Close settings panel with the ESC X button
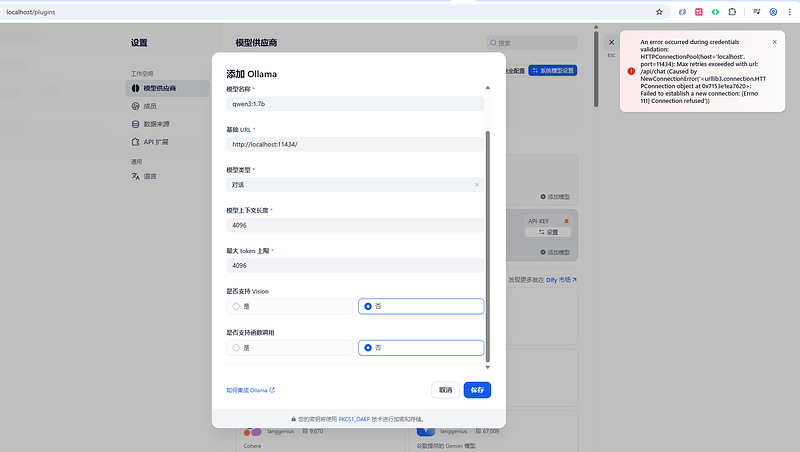 [x=611, y=42]
